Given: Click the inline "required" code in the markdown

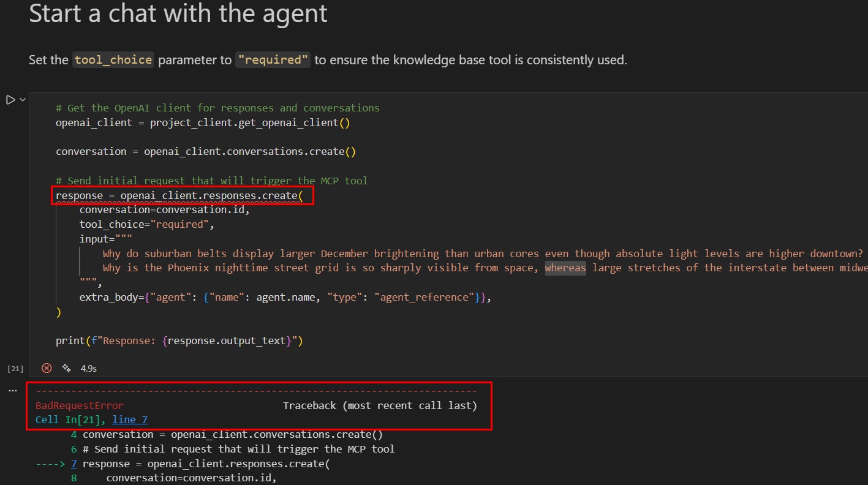Looking at the screenshot, I should 273,60.
